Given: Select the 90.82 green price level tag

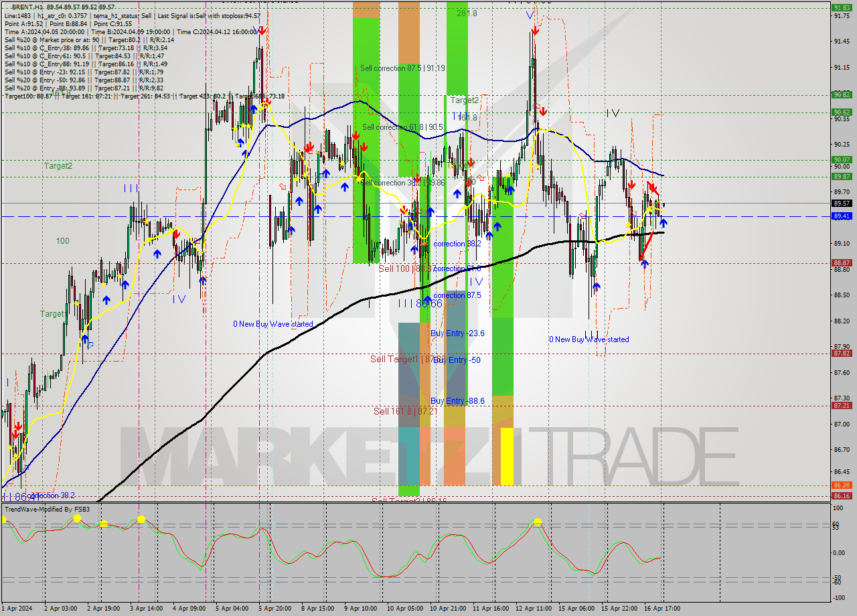Looking at the screenshot, I should (x=842, y=95).
